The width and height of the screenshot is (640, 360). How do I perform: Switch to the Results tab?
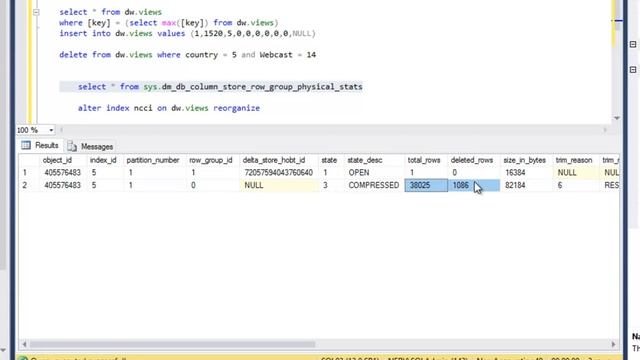(x=40, y=146)
